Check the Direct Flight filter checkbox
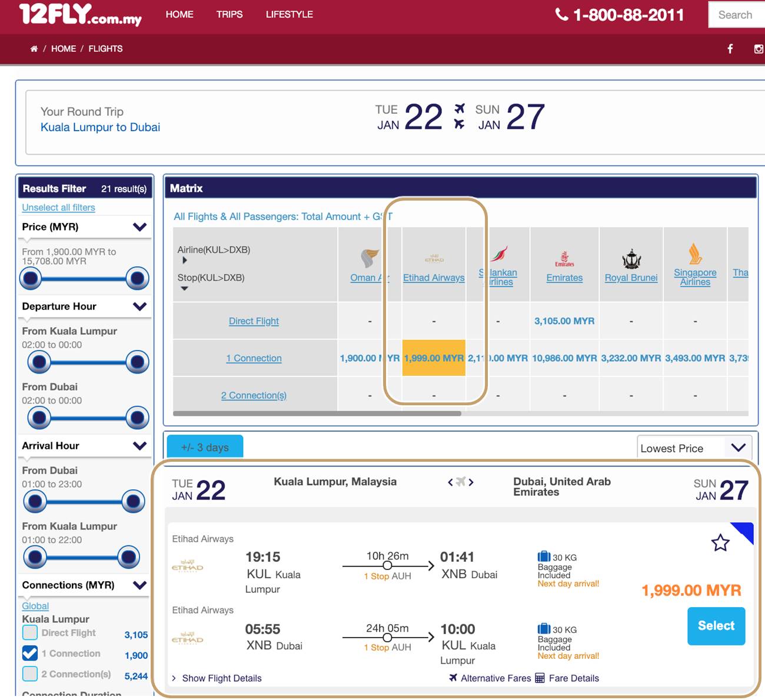This screenshot has width=765, height=700. click(x=30, y=633)
